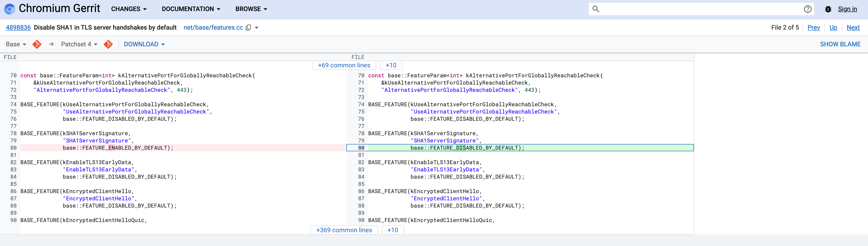Viewport: 868px width, 246px height.
Task: Open search help question mark icon
Action: [807, 9]
